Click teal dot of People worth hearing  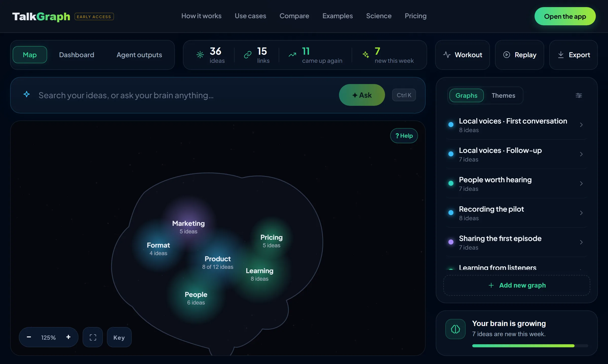[x=451, y=183]
